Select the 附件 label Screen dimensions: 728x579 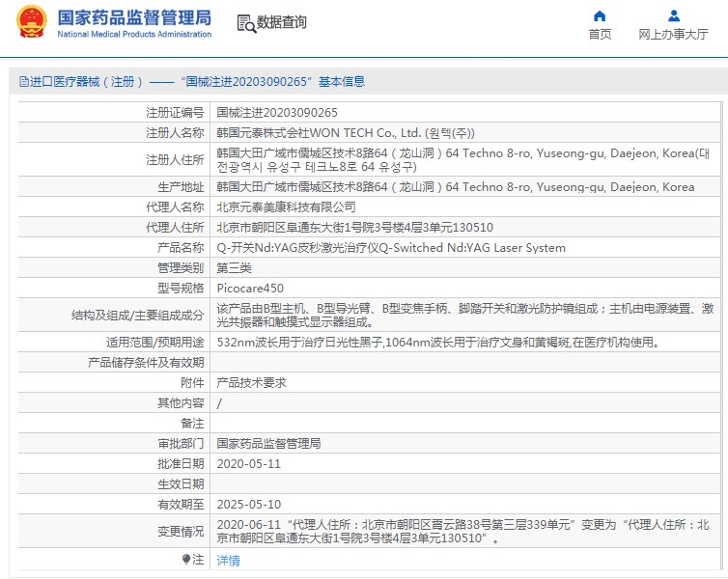click(192, 383)
